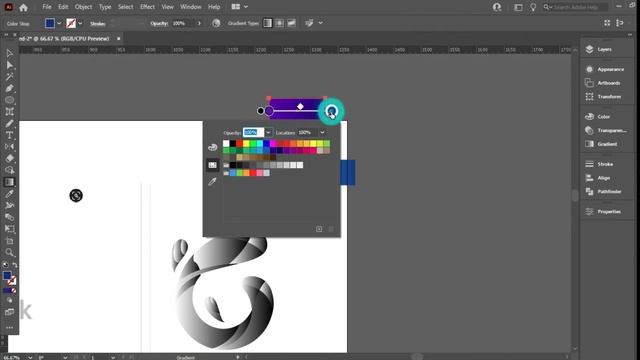Open the Window menu
This screenshot has height=360, width=640.
coord(191,7)
